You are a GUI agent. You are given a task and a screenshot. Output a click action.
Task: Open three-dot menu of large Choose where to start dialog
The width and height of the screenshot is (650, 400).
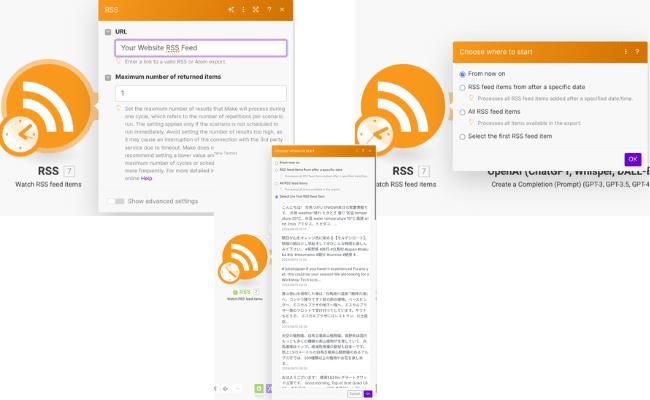pos(626,52)
